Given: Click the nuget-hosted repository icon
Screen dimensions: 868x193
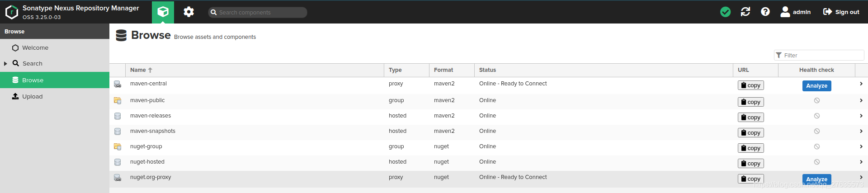Looking at the screenshot, I should pyautogui.click(x=118, y=162).
